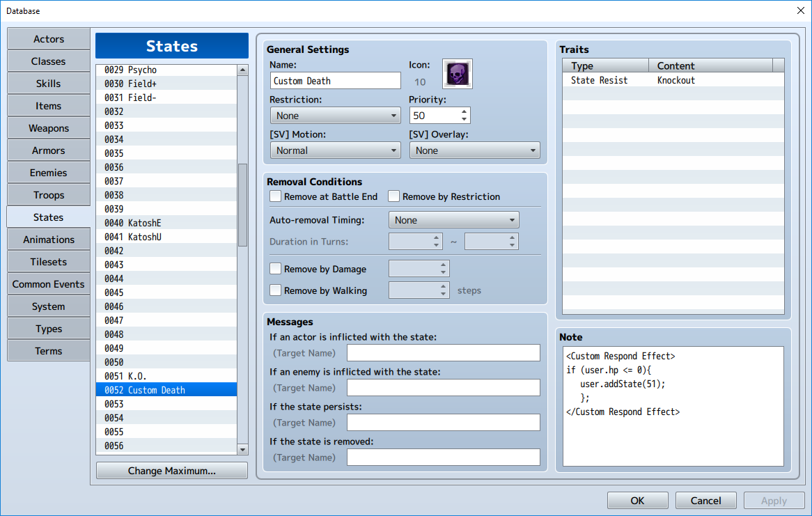Open the System tab

pos(49,306)
